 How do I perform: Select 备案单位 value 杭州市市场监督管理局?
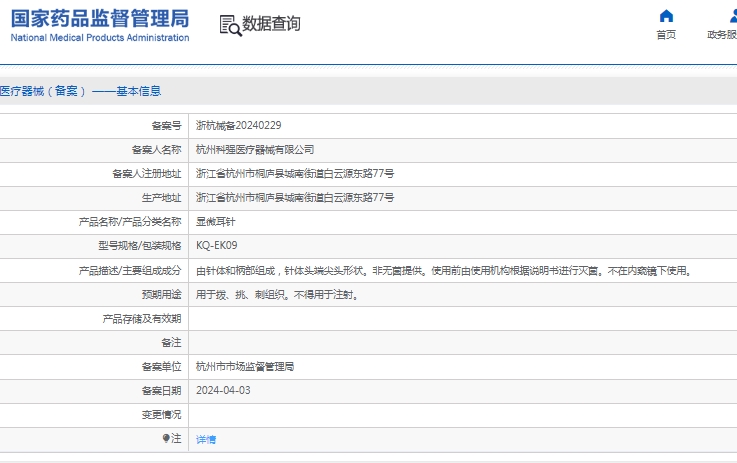click(245, 367)
